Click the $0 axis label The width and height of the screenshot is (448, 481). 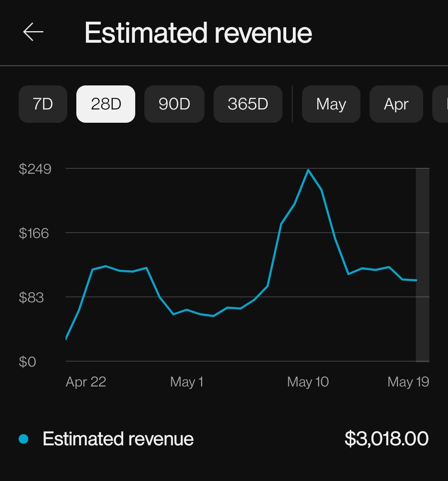tap(27, 362)
